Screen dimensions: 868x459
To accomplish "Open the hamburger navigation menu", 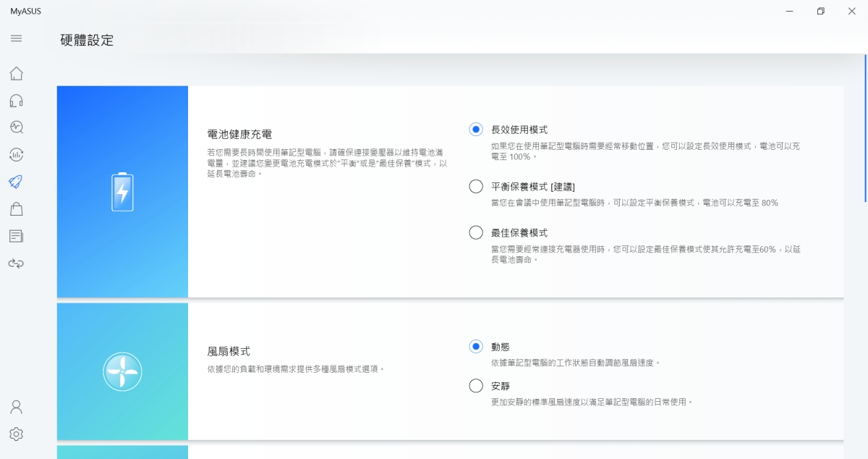I will tap(16, 38).
